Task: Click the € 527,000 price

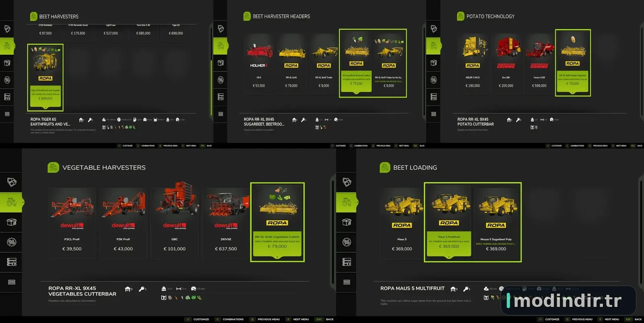Action: pyautogui.click(x=111, y=33)
